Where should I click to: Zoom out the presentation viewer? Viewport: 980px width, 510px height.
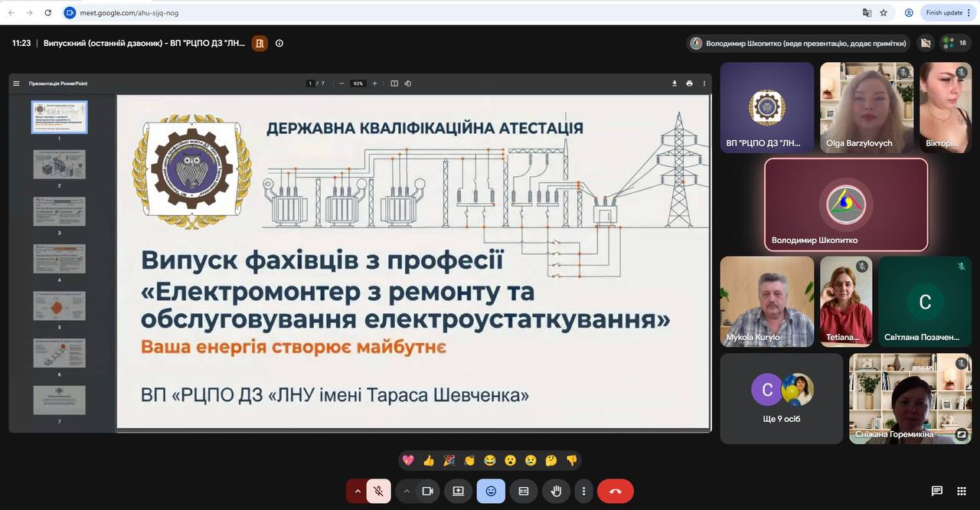341,83
